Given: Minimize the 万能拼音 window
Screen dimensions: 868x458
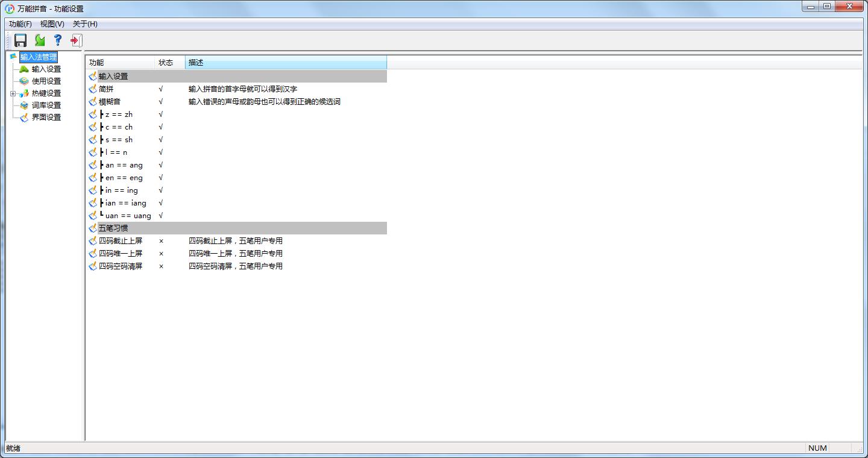Looking at the screenshot, I should pos(810,6).
